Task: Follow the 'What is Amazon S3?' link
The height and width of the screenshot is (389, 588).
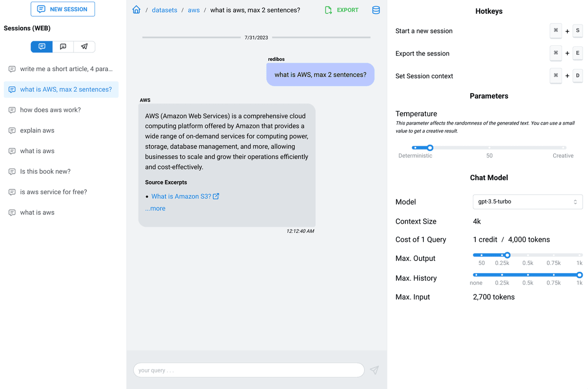Action: pos(181,196)
